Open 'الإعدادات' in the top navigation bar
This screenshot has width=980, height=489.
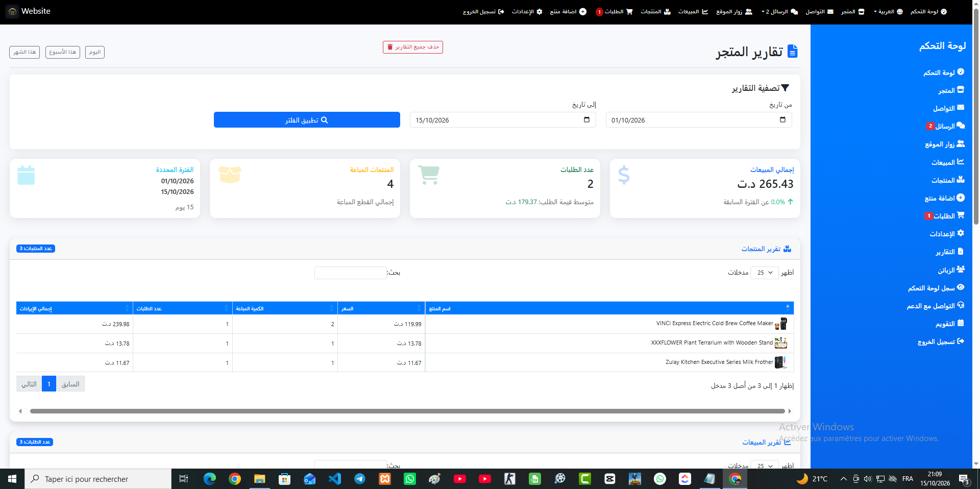coord(527,12)
